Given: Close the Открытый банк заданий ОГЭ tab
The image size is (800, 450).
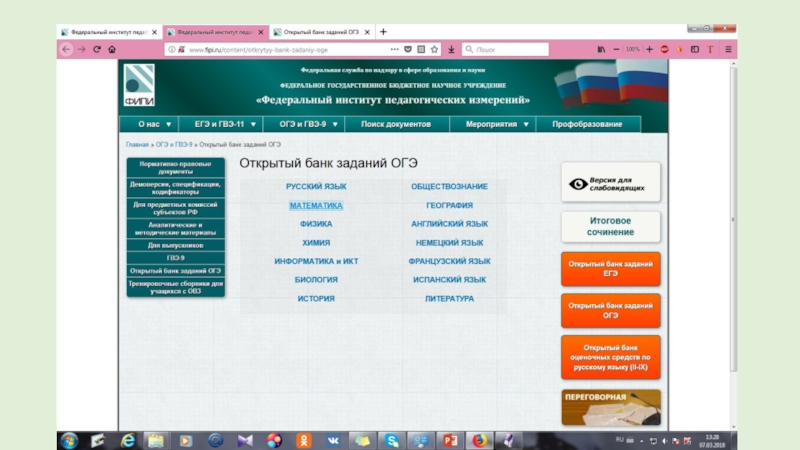Looking at the screenshot, I should pyautogui.click(x=367, y=32).
